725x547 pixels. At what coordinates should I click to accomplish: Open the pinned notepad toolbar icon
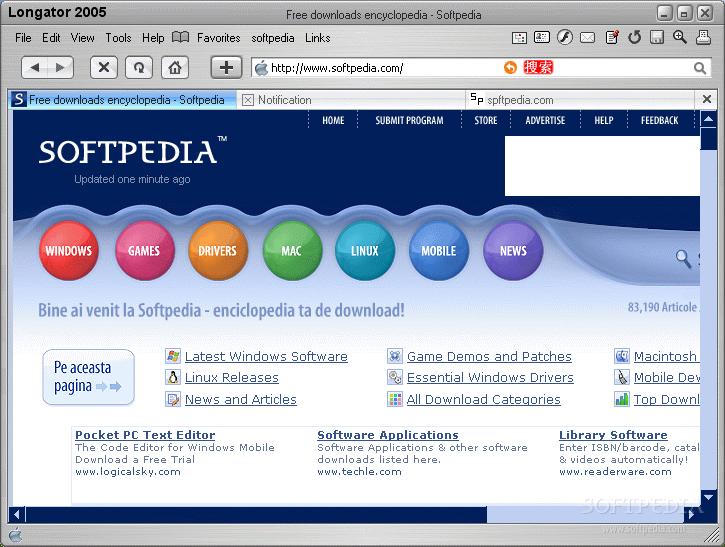point(612,37)
